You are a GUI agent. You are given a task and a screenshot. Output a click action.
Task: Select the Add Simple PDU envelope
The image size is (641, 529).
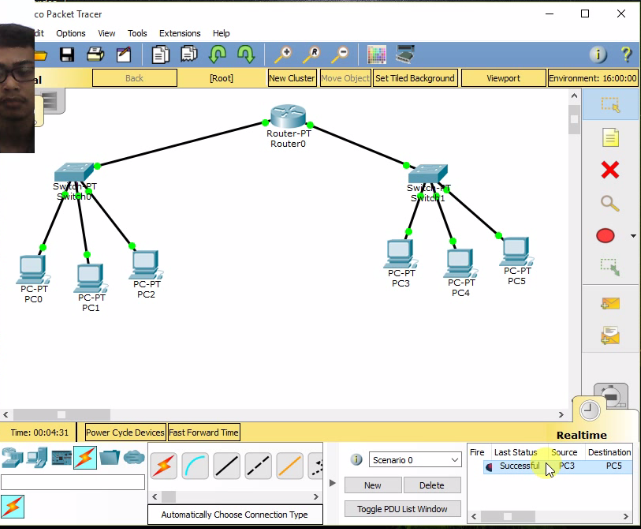[x=610, y=303]
